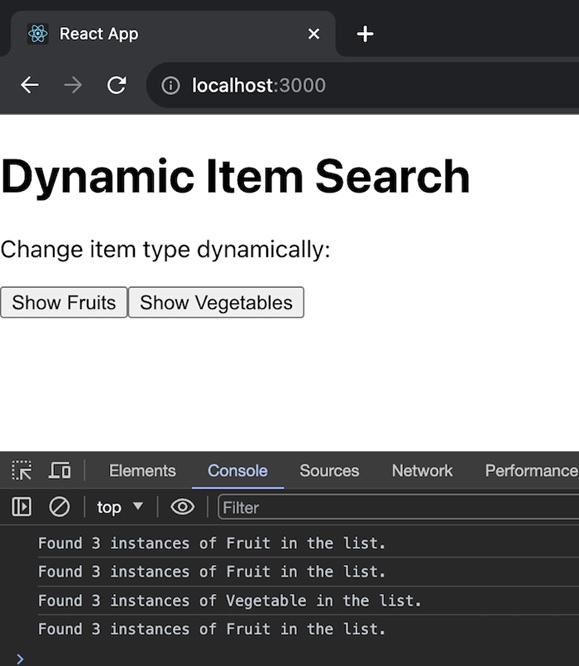Activate the DevTools element inspector tool
Image resolution: width=579 pixels, height=666 pixels.
[21, 471]
